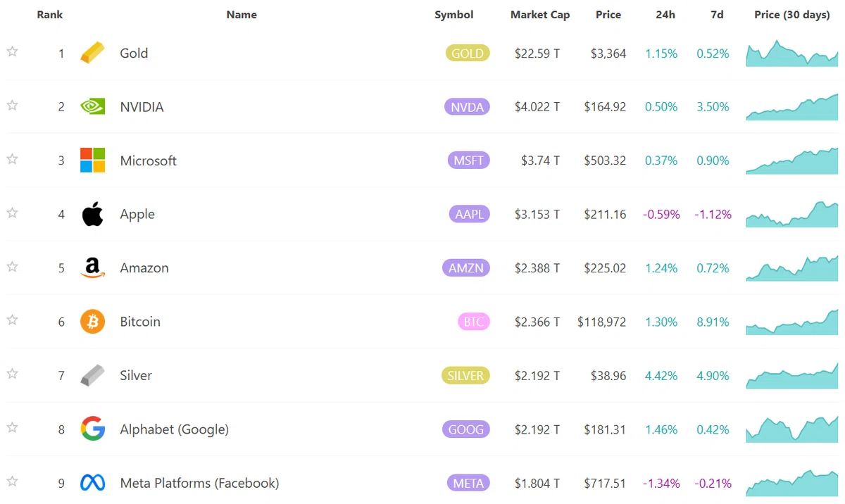Screen dimensions: 845x504
Task: Mark Bitcoin as favorite
Action: [12, 320]
